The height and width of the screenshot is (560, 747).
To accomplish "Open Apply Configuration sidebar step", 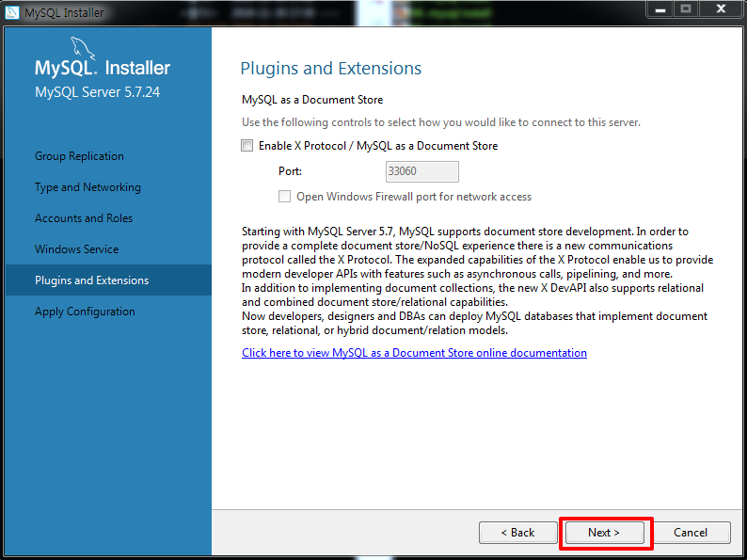I will point(85,312).
